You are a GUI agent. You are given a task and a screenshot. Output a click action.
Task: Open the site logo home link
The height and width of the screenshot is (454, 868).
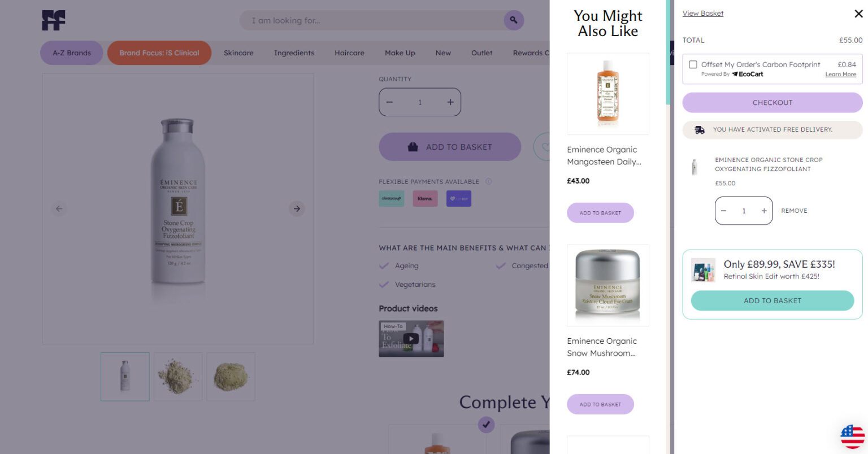(x=54, y=20)
